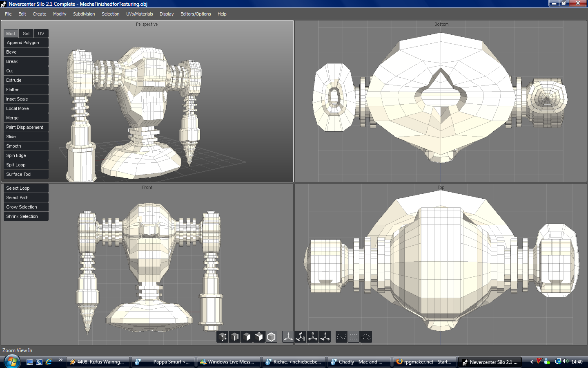Select edge selection mode cube icon
The width and height of the screenshot is (588, 368).
(x=235, y=337)
